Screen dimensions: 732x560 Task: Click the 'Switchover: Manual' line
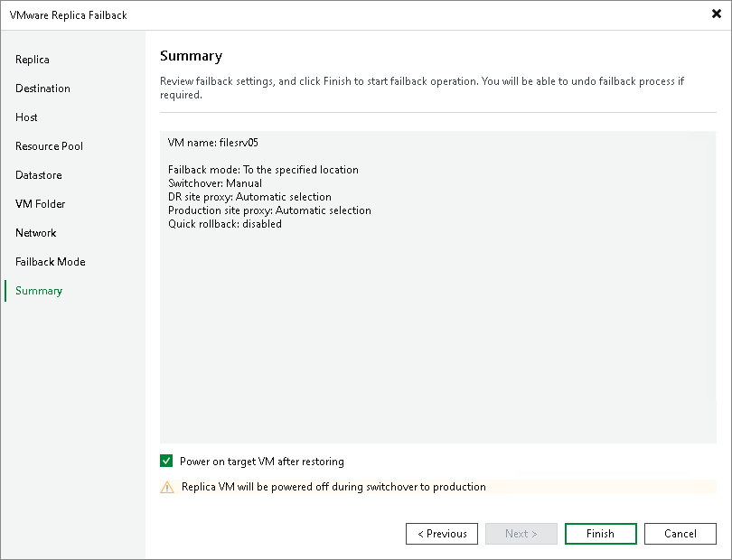215,183
